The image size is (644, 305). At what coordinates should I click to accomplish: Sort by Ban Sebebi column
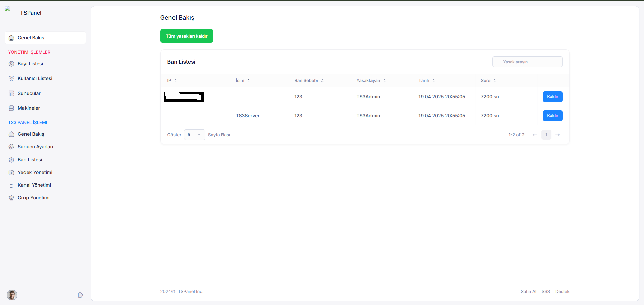[309, 80]
